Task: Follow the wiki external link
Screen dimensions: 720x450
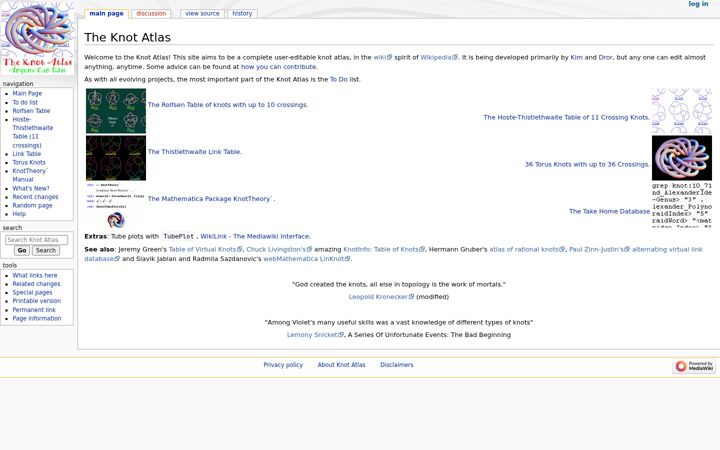Action: point(382,57)
